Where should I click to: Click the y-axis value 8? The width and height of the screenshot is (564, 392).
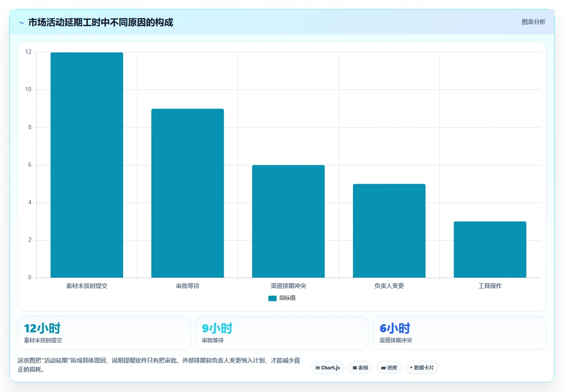tap(30, 128)
